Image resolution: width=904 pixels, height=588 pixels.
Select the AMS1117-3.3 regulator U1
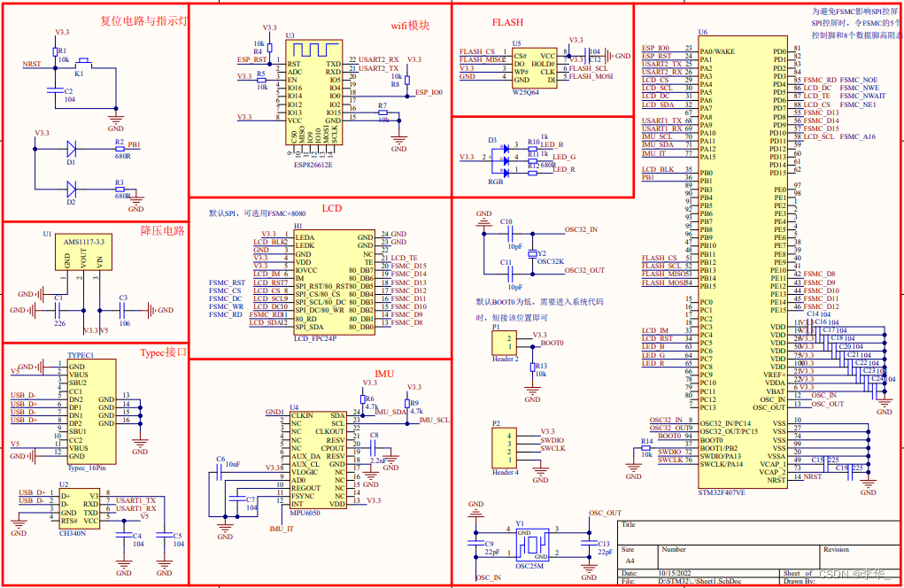click(x=83, y=251)
